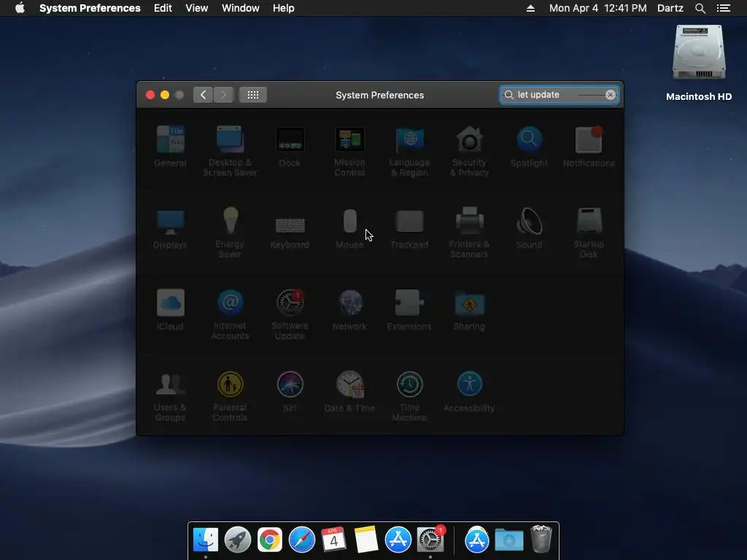The width and height of the screenshot is (747, 560).
Task: Open the Startup Disk preference pane
Action: (589, 233)
